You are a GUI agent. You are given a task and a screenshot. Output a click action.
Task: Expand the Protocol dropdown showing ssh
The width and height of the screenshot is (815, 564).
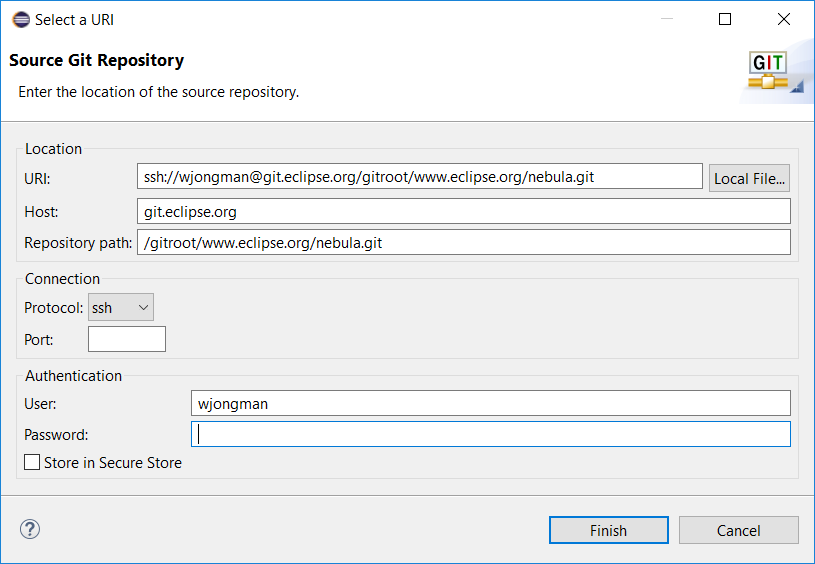(x=121, y=308)
